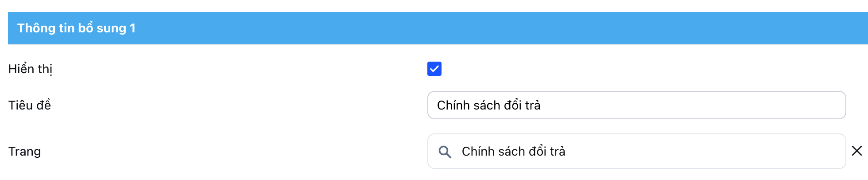The width and height of the screenshot is (868, 180).
Task: Select the Chính sách đổi trả page value
Action: coord(513,152)
